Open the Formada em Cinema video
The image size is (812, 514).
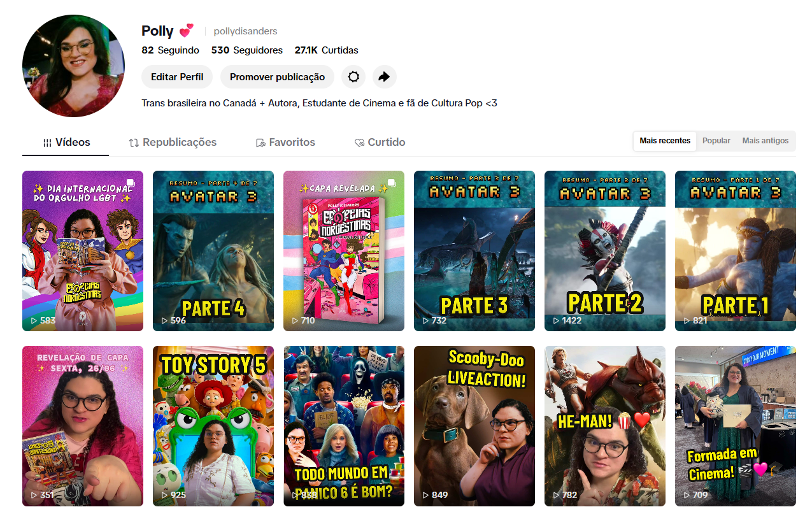(736, 426)
